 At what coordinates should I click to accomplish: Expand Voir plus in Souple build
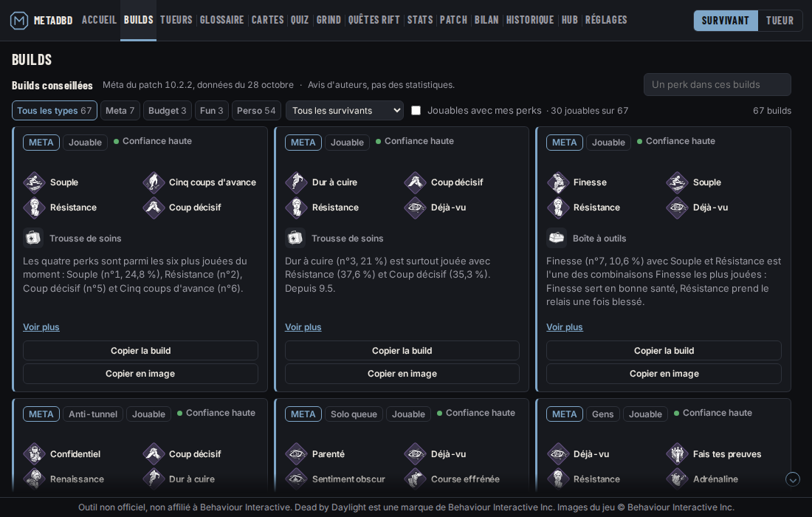(41, 327)
